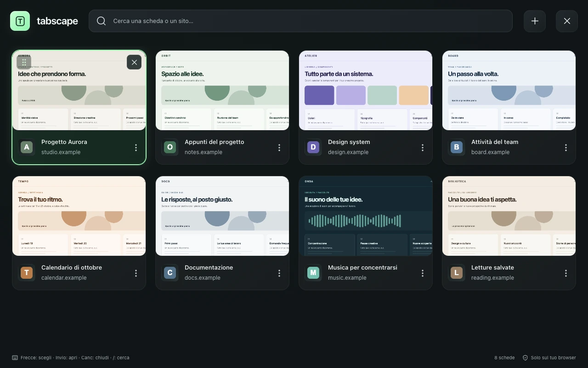
Task: Close the Progetto Aurora tab
Action: [134, 62]
